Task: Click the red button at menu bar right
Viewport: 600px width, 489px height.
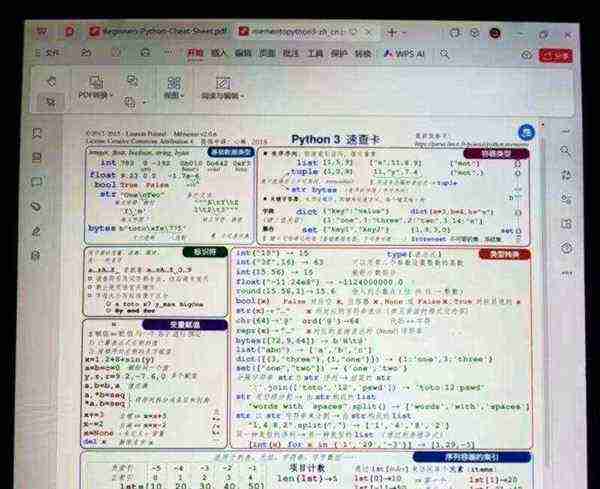Action: click(x=556, y=56)
